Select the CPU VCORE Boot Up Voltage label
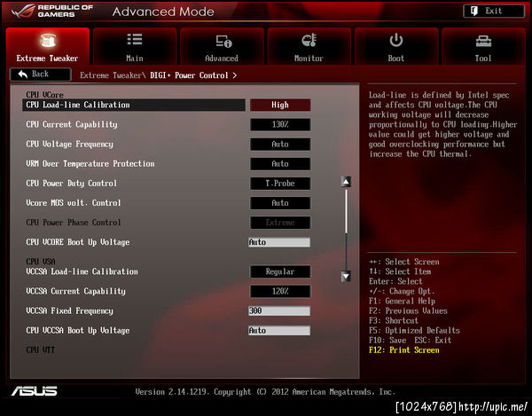This screenshot has width=532, height=416. 78,242
